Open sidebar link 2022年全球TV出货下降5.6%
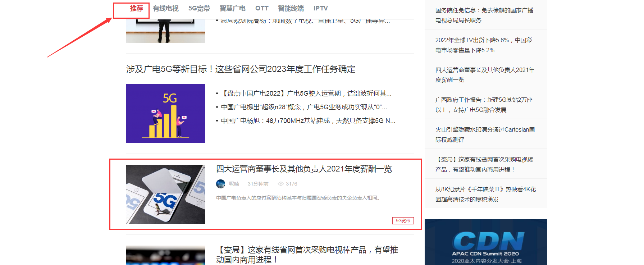The width and height of the screenshot is (644, 265). [x=484, y=45]
